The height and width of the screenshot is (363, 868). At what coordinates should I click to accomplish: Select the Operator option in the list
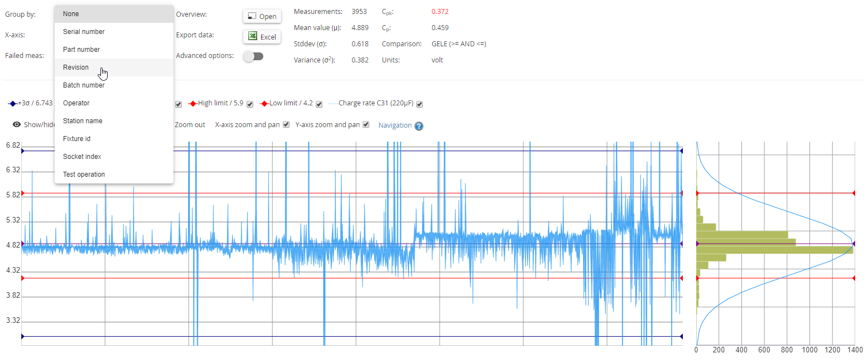click(76, 103)
